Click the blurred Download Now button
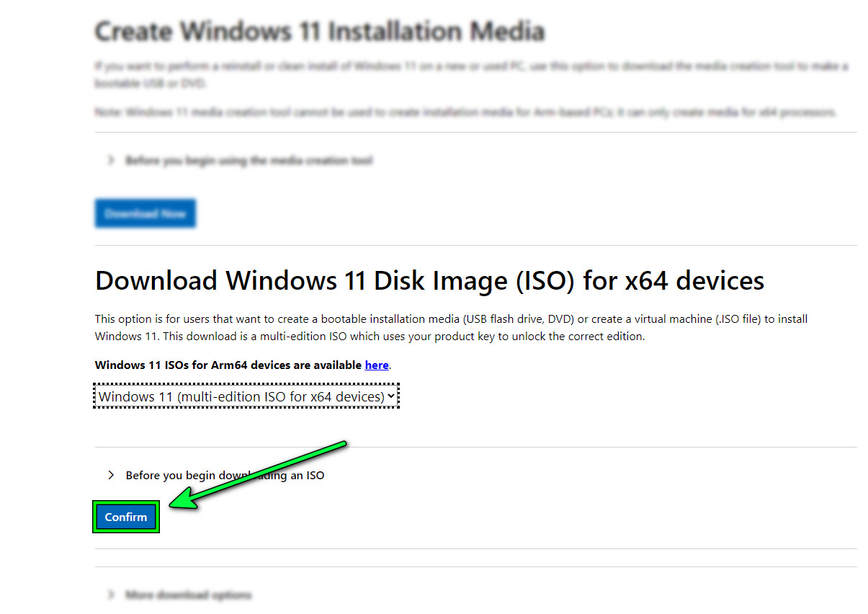The width and height of the screenshot is (868, 614). click(x=146, y=214)
